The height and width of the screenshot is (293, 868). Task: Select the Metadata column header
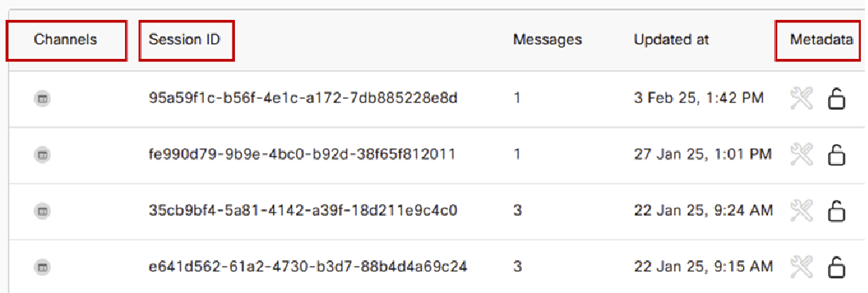822,40
